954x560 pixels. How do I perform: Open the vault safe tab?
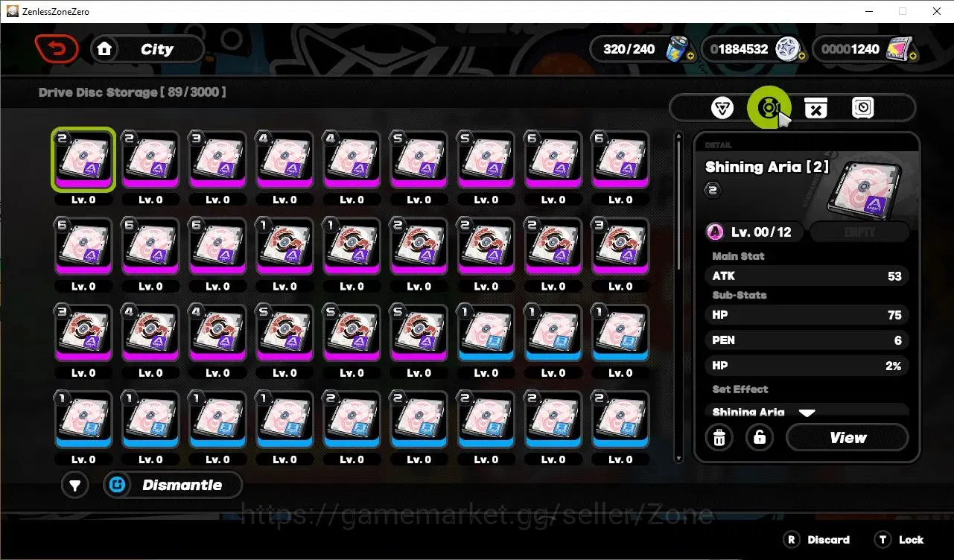point(862,109)
